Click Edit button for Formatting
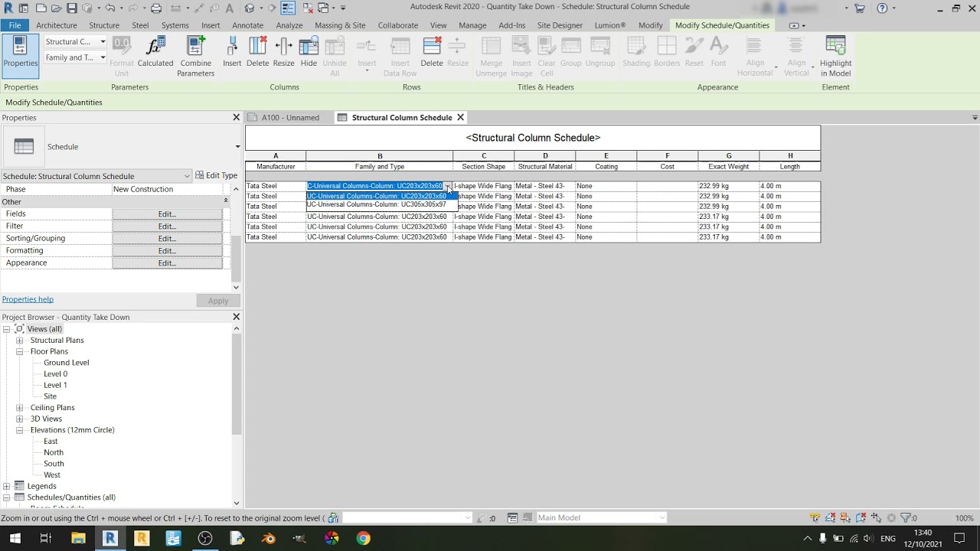This screenshot has height=551, width=980. tap(167, 251)
